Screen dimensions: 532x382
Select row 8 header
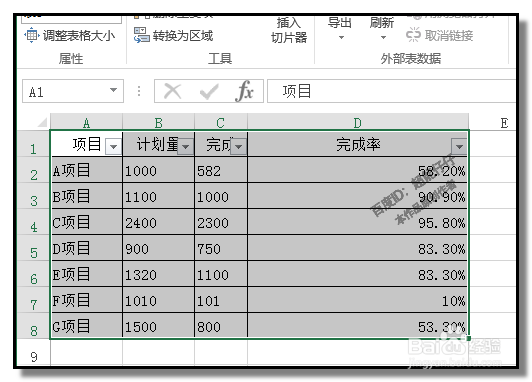(x=33, y=326)
